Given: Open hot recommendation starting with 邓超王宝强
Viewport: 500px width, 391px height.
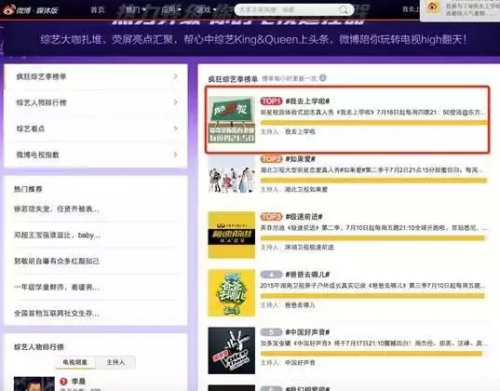Looking at the screenshot, I should (x=57, y=235).
